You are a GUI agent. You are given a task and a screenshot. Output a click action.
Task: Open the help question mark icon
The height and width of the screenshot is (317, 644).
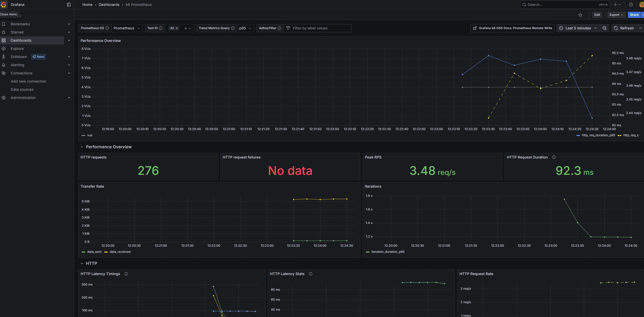point(631,5)
